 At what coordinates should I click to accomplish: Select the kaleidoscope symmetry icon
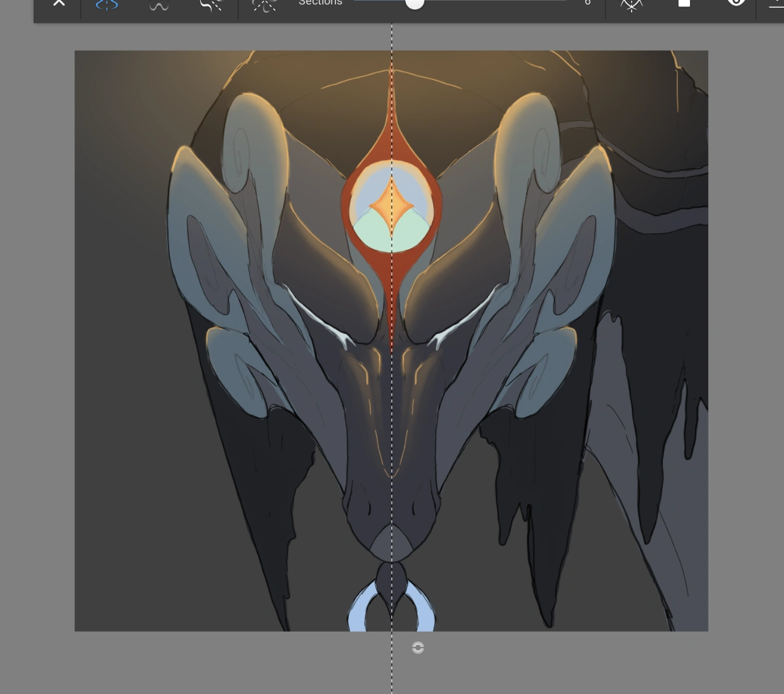265,5
